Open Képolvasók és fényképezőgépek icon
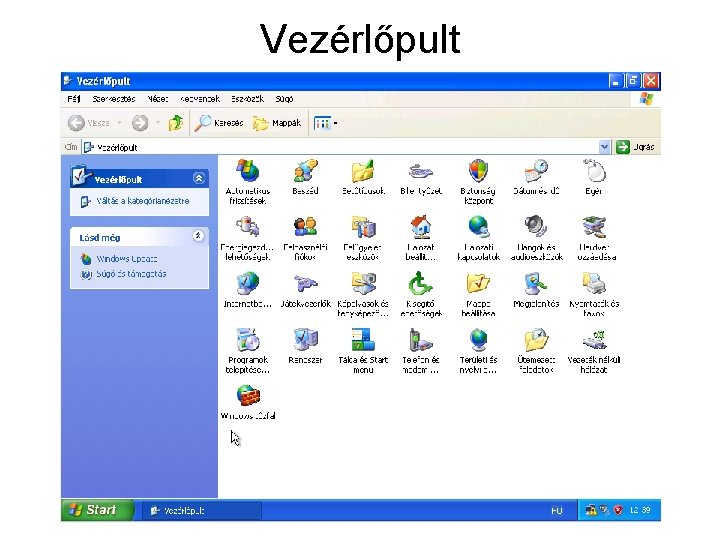This screenshot has width=720, height=540. (363, 283)
